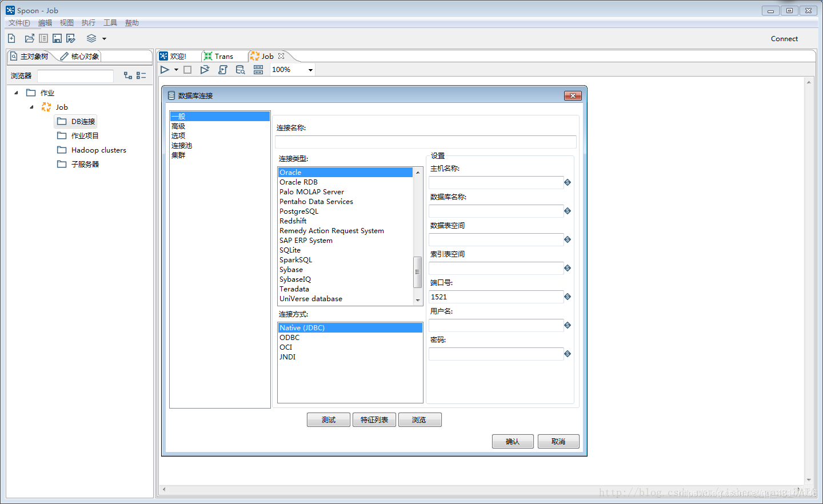This screenshot has height=504, width=823.
Task: Insert variable icon beside 端口号 field
Action: click(568, 297)
